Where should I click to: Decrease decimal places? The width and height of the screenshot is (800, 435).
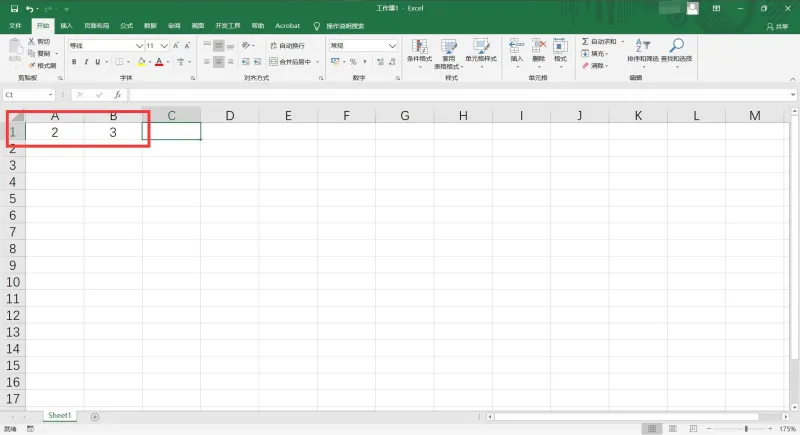[x=392, y=62]
